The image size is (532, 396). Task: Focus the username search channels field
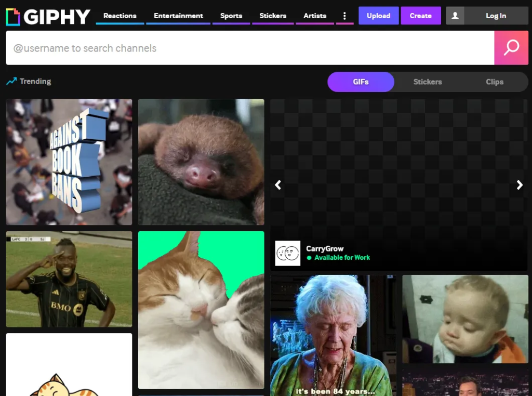pos(249,48)
